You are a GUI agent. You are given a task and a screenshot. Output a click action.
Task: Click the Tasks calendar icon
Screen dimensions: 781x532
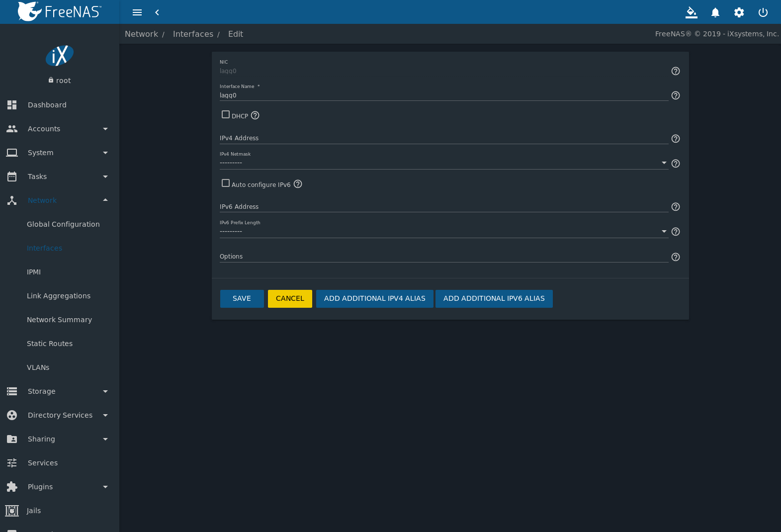click(x=12, y=177)
